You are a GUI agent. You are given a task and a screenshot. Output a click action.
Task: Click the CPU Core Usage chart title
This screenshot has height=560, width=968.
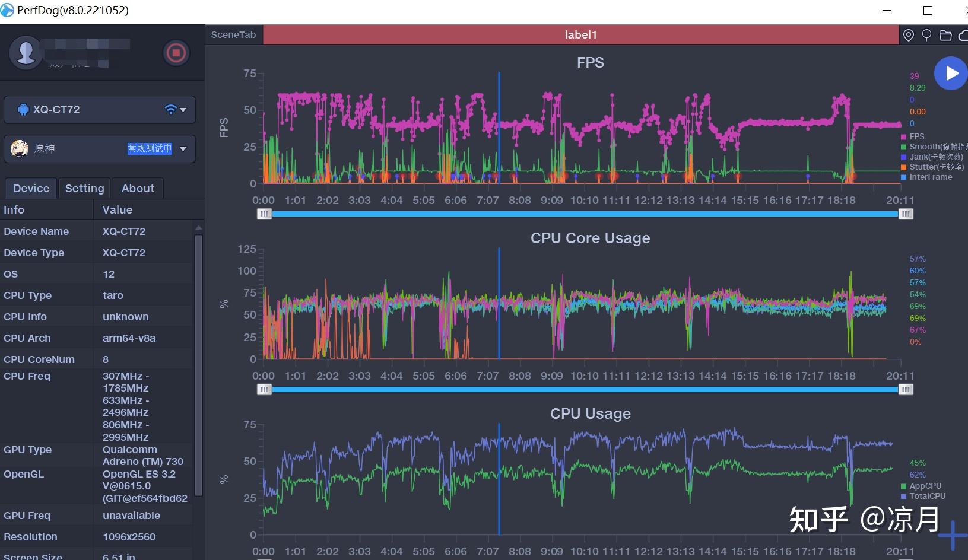pyautogui.click(x=591, y=238)
